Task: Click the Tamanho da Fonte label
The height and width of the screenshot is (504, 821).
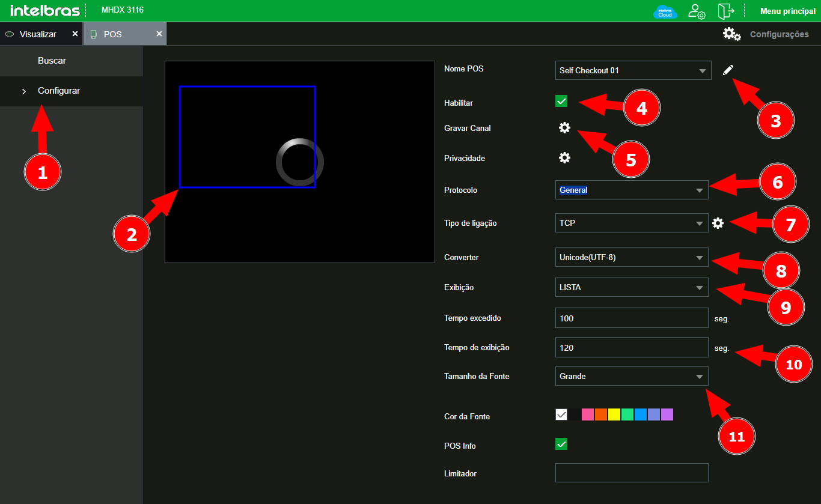Action: (x=477, y=376)
